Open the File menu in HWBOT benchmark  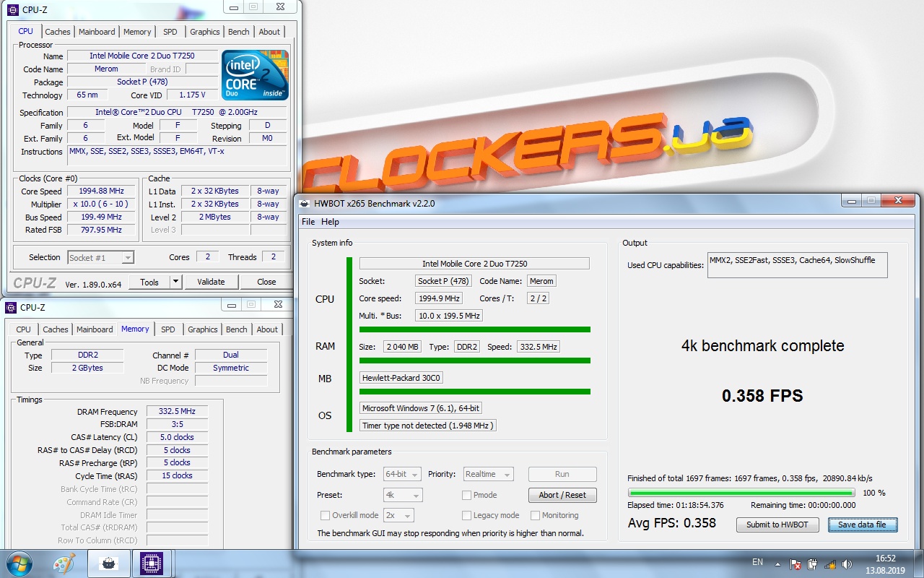tap(308, 222)
